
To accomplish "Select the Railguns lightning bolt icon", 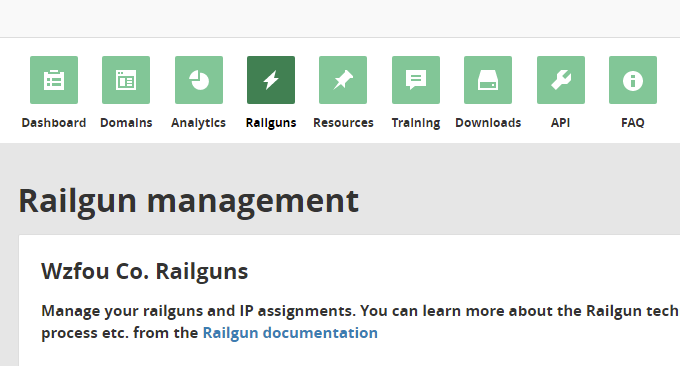I will pyautogui.click(x=271, y=80).
